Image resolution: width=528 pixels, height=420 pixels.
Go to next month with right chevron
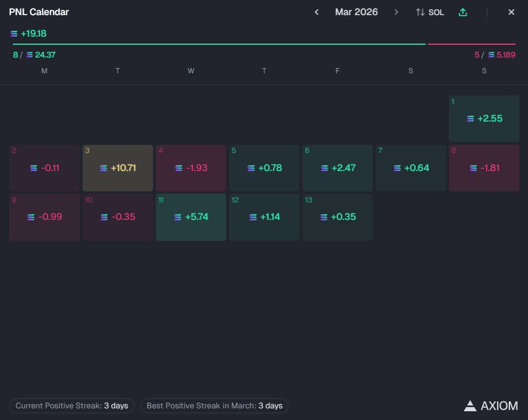click(396, 12)
